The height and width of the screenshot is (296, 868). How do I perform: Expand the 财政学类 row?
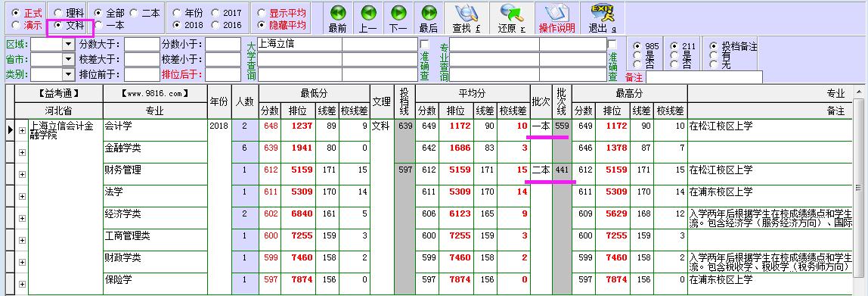click(x=22, y=262)
